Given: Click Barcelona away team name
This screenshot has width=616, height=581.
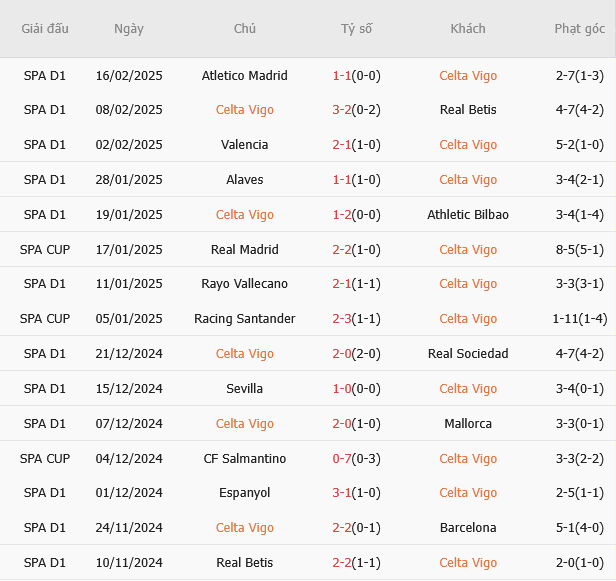Looking at the screenshot, I should point(468,528).
